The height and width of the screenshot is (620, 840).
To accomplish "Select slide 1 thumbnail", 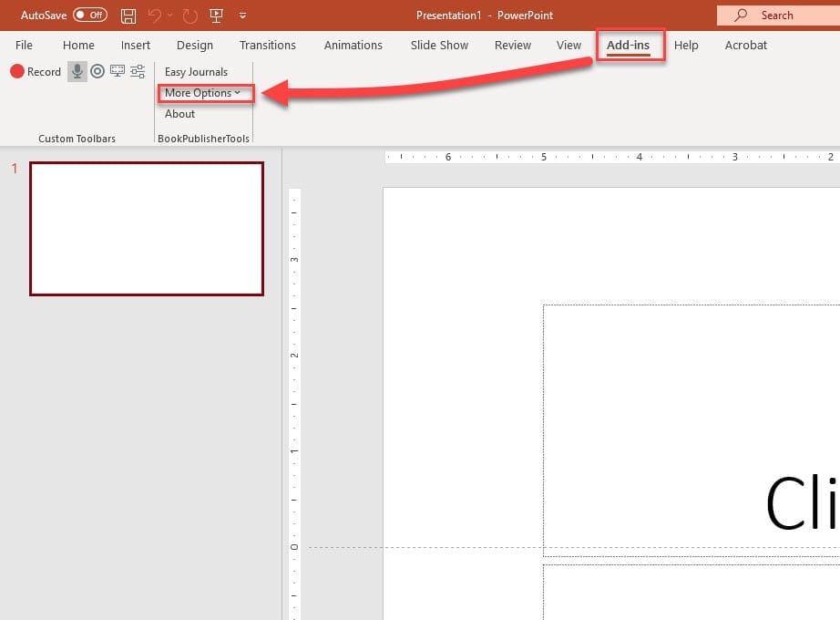I will (147, 229).
